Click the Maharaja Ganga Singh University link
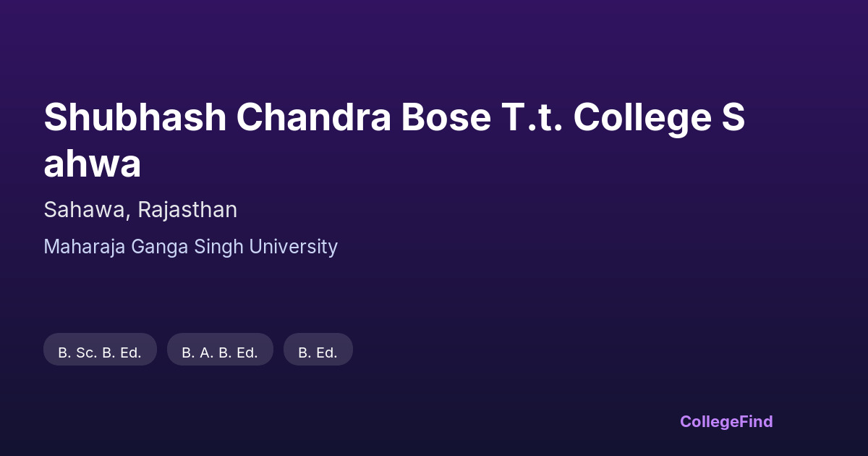The image size is (868, 456). (190, 247)
